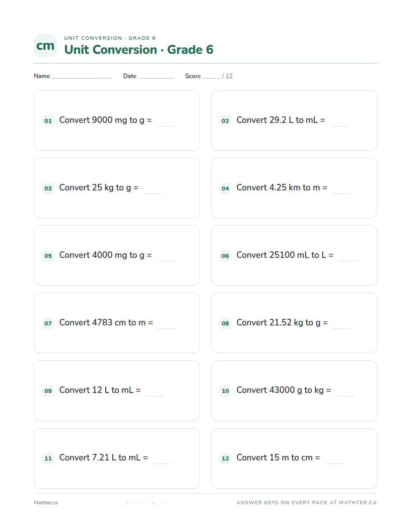
Task: Click the Date blank line
Action: [156, 78]
